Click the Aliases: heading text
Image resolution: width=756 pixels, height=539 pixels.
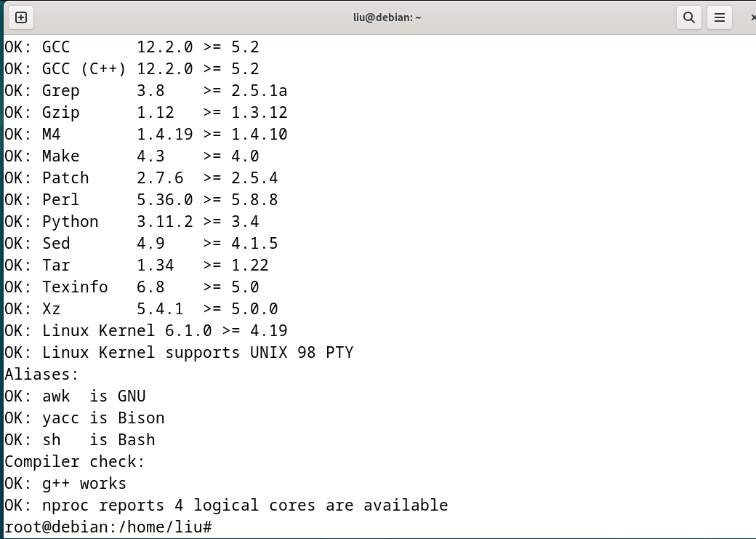click(41, 374)
